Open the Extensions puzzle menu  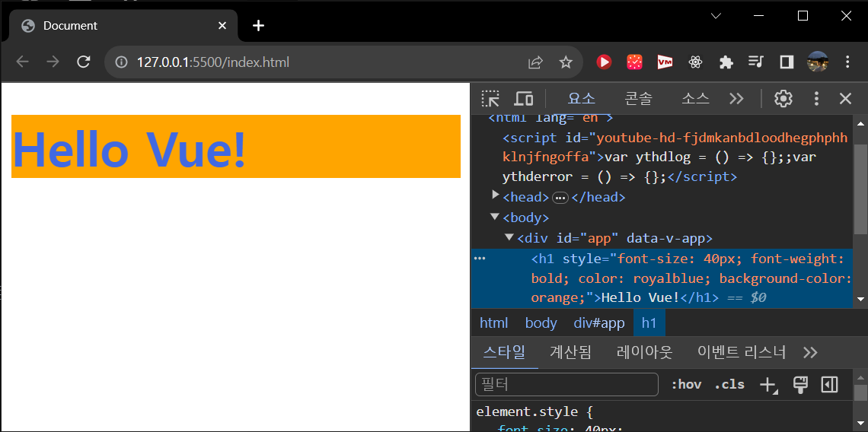click(726, 62)
